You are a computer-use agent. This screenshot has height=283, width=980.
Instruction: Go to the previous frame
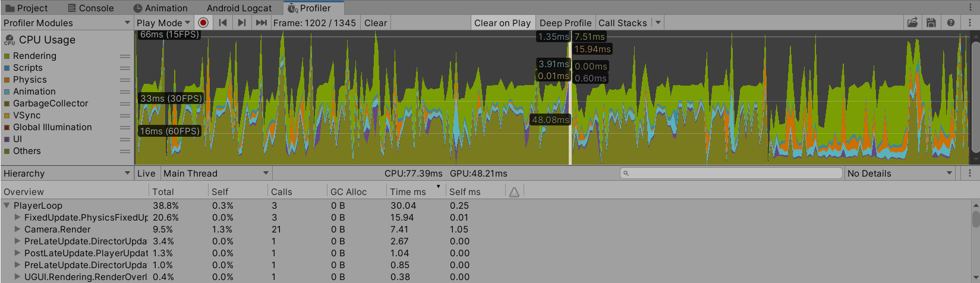[223, 23]
